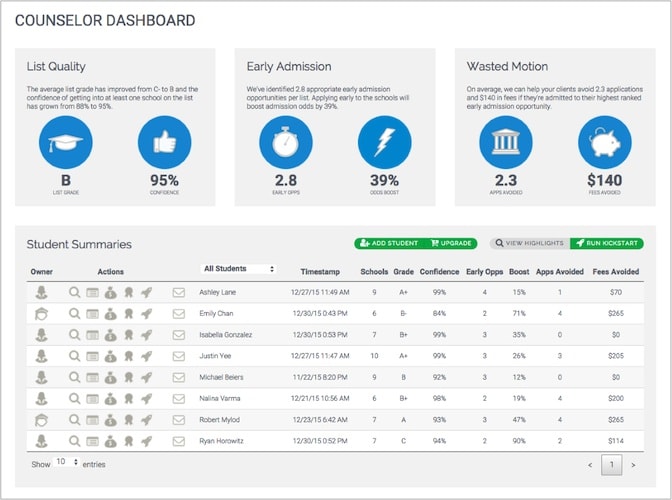Viewport: 672px width, 500px height.
Task: Click the Student Summaries heading
Action: pos(79,244)
